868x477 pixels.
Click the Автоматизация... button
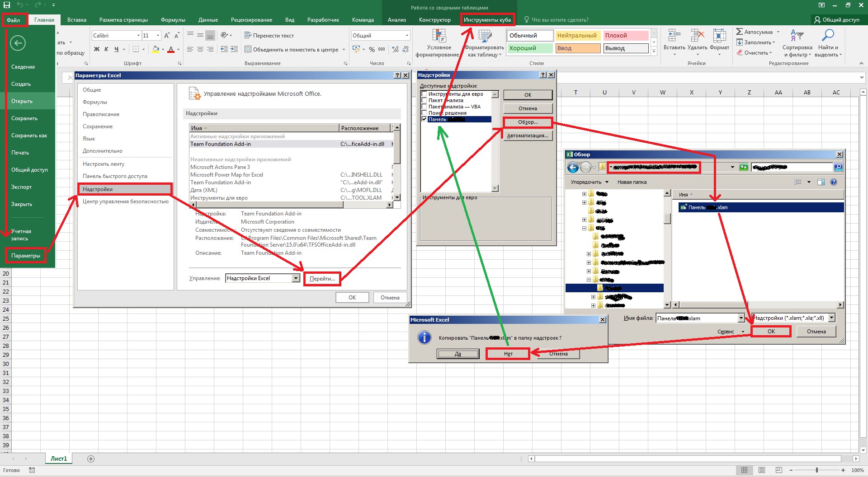[x=528, y=136]
